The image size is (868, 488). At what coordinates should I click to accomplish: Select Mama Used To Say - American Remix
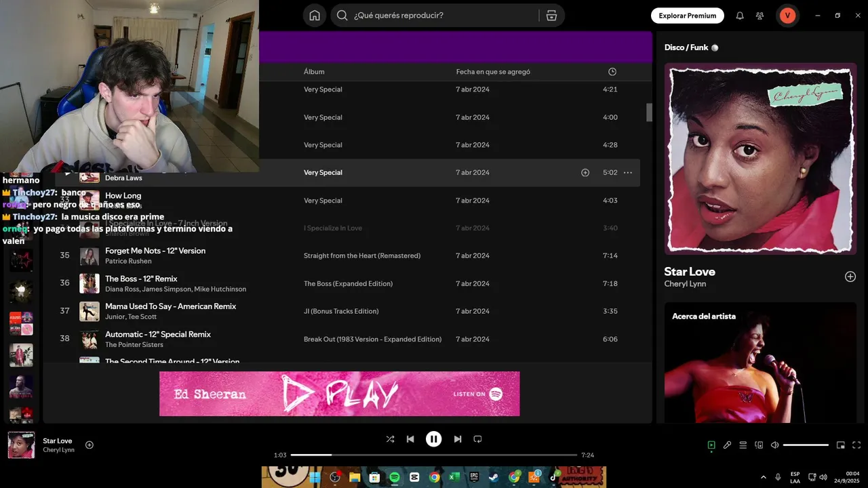pyautogui.click(x=171, y=306)
